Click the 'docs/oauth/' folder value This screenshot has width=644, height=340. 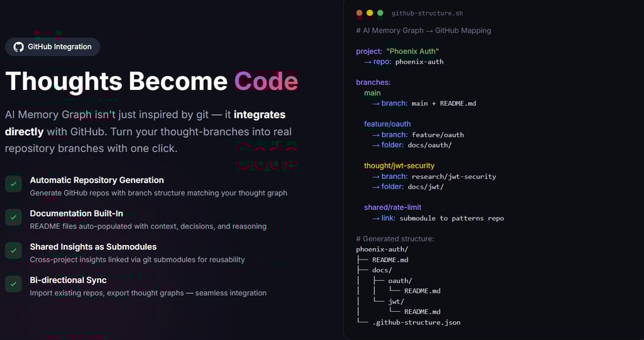(x=430, y=145)
